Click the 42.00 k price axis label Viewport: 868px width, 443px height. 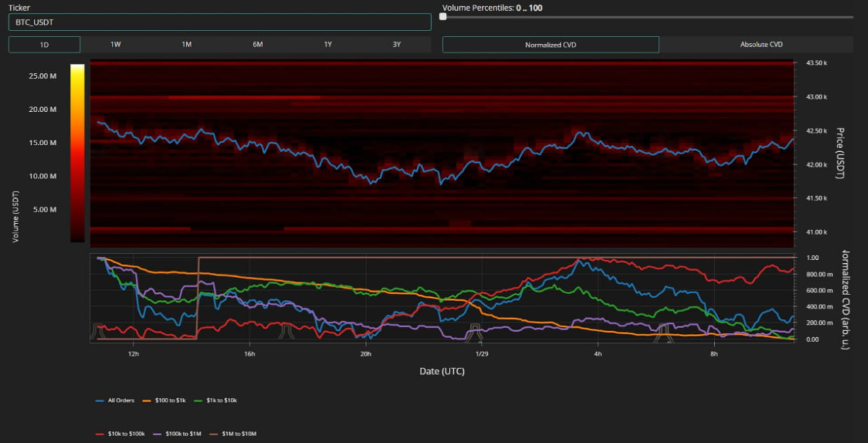click(816, 164)
